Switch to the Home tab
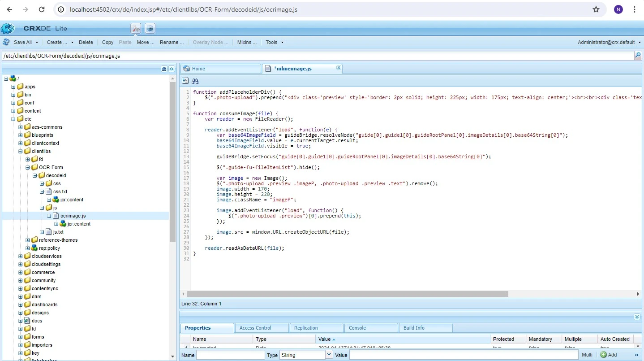Image resolution: width=644 pixels, height=361 pixels. 221,69
